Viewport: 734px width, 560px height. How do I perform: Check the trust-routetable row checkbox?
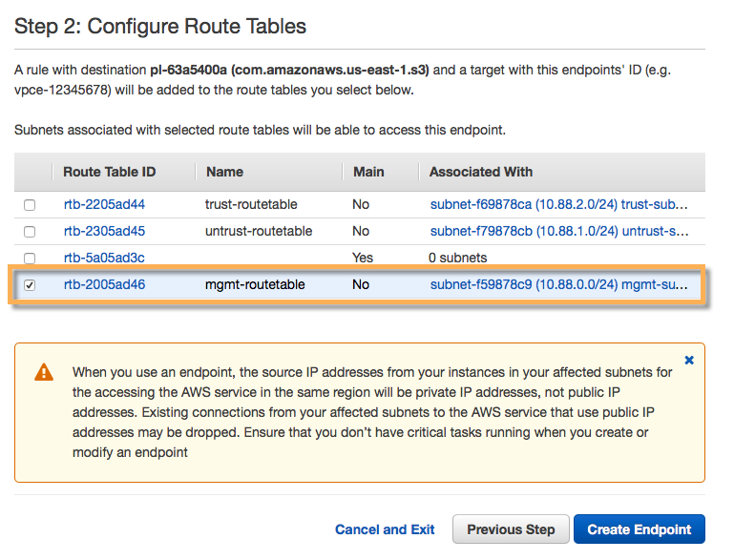(30, 205)
